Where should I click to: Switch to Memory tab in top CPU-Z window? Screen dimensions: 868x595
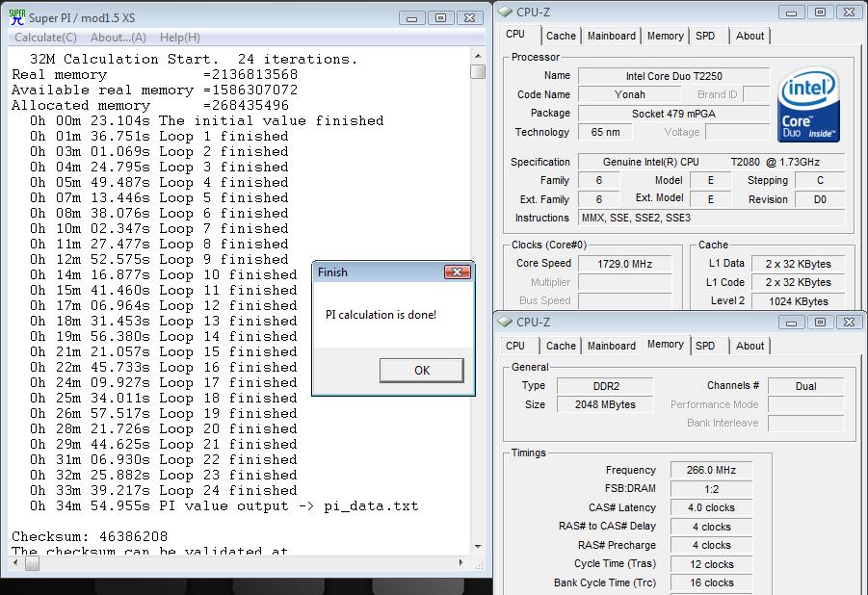pos(665,36)
